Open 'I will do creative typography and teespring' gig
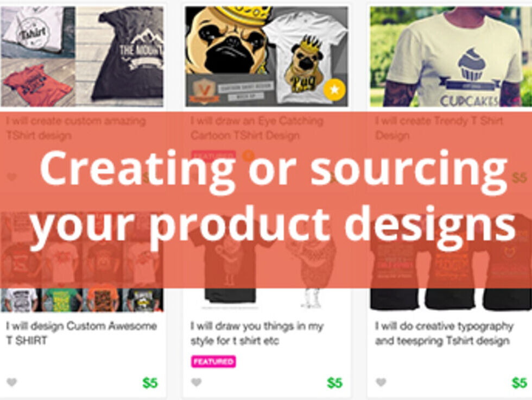Image resolution: width=532 pixels, height=400 pixels. coord(444,333)
